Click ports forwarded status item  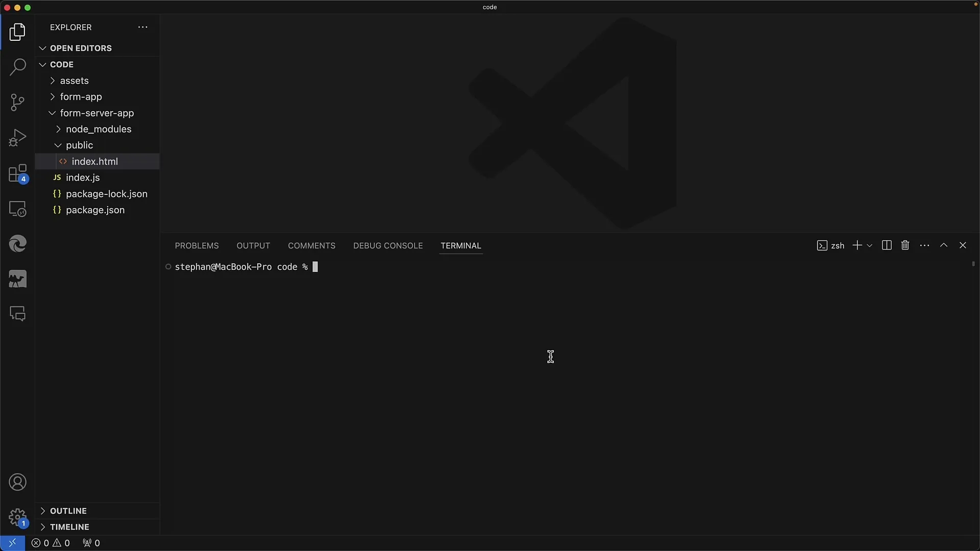(x=91, y=543)
